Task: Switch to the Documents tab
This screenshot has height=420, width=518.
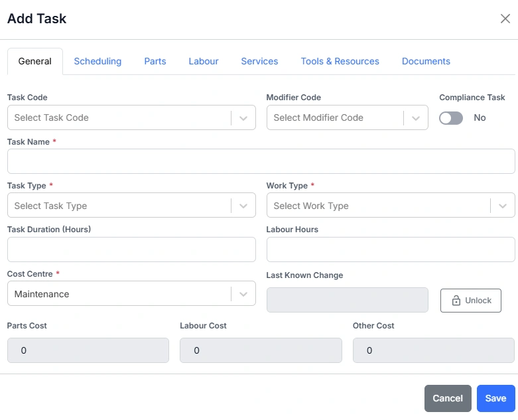Action: click(426, 61)
